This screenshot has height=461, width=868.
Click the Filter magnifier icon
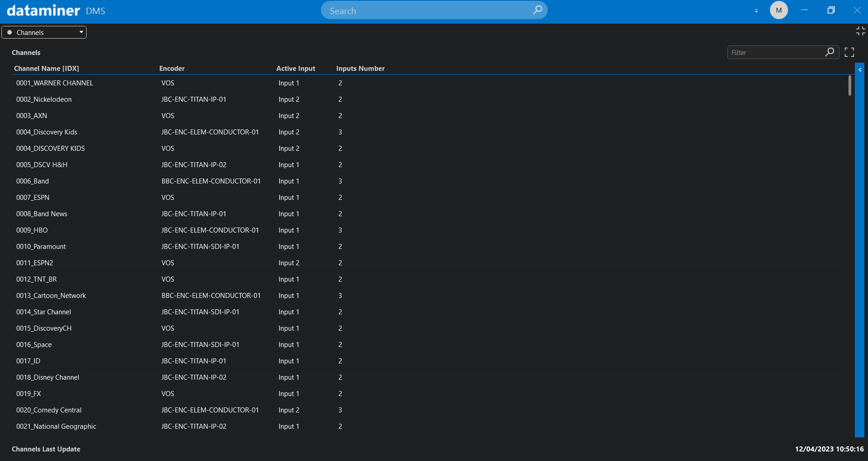(829, 52)
